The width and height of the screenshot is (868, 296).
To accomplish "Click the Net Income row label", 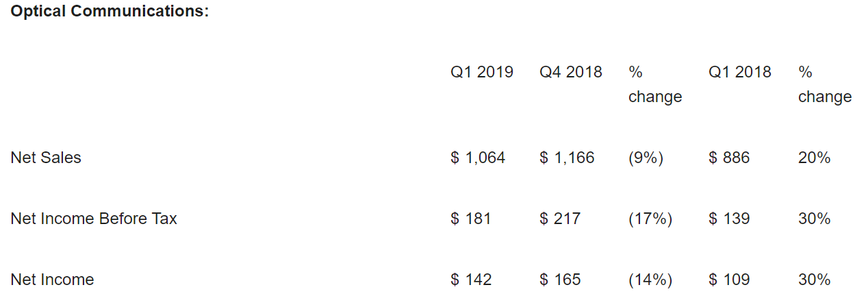I will tap(52, 280).
